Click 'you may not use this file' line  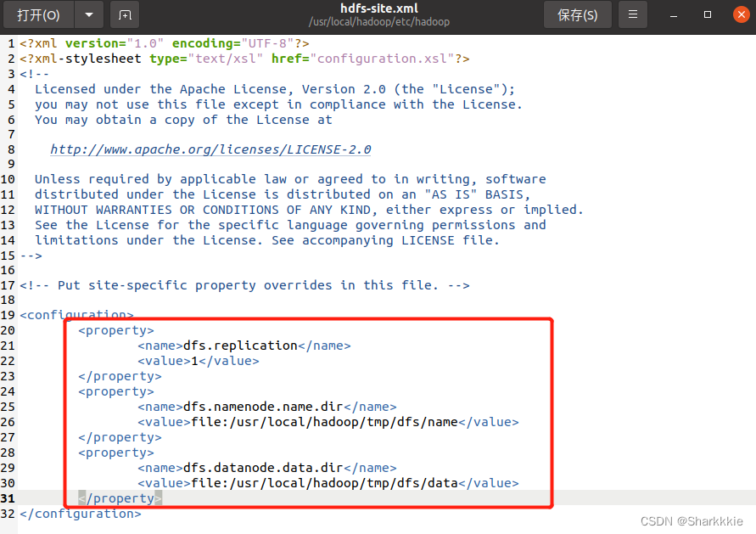pos(278,104)
